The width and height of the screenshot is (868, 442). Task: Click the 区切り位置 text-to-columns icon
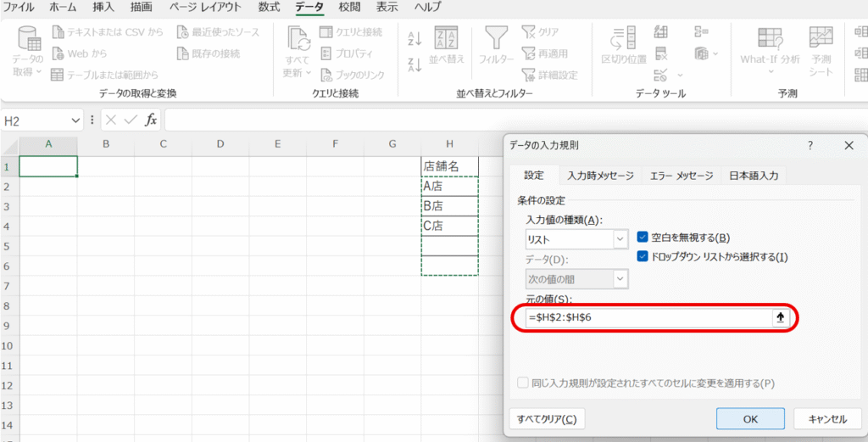pyautogui.click(x=623, y=39)
